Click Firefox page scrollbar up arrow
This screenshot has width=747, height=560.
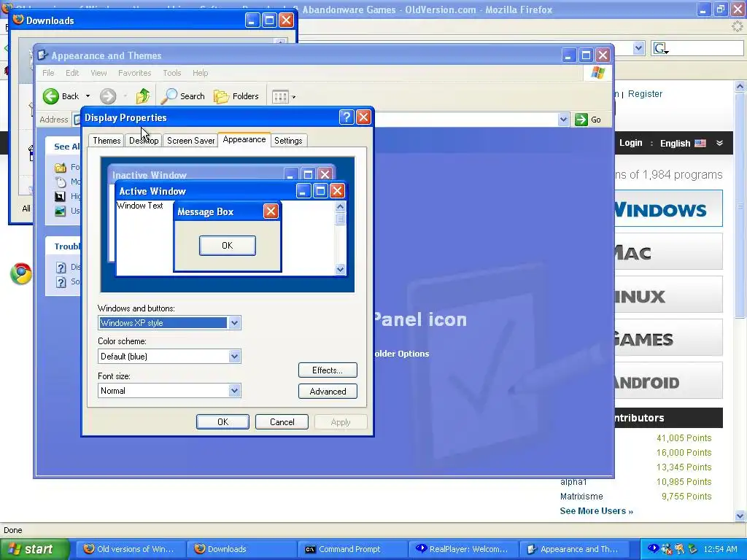(x=740, y=86)
